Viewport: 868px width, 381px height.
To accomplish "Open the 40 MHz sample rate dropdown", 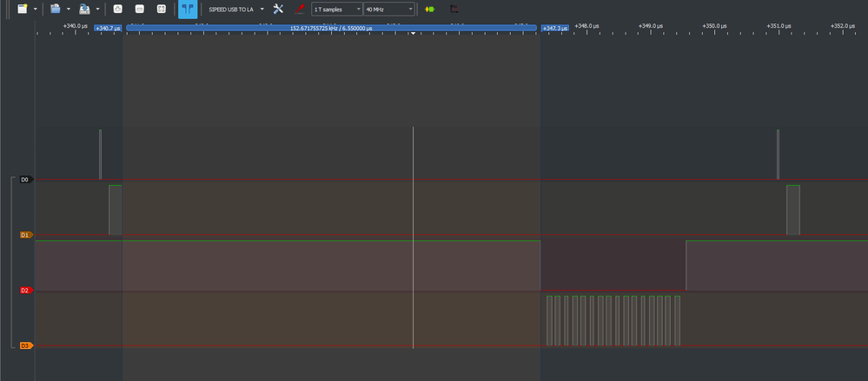I will 388,9.
